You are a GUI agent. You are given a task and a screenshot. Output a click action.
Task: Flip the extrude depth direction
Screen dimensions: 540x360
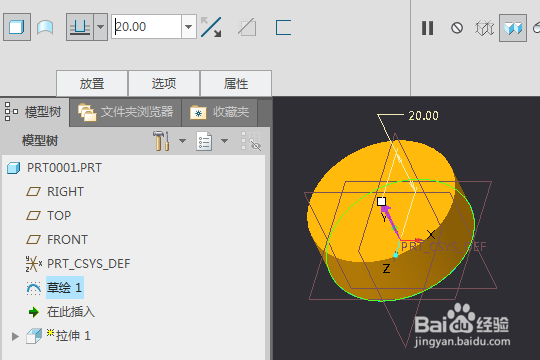(211, 27)
